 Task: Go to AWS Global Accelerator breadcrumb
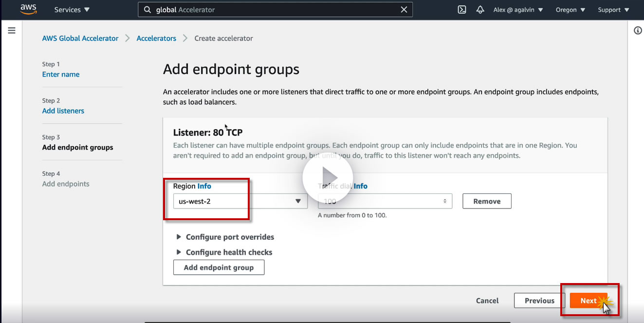tap(80, 38)
